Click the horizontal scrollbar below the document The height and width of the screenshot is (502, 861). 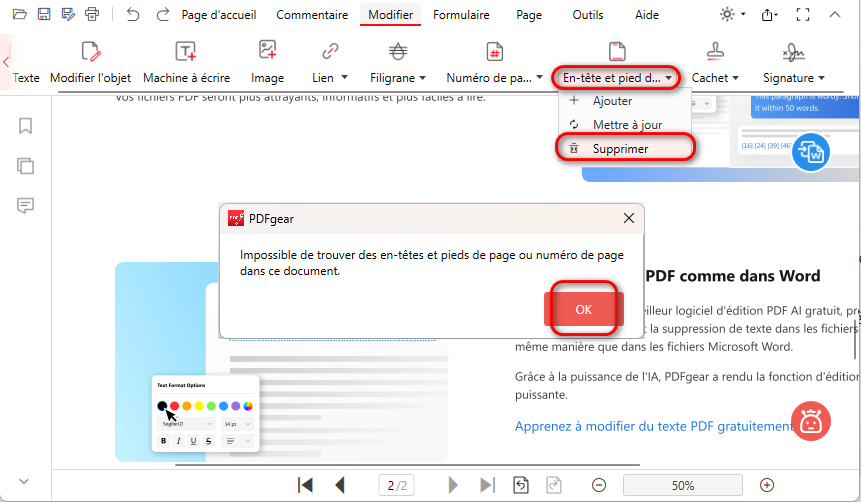click(x=407, y=465)
